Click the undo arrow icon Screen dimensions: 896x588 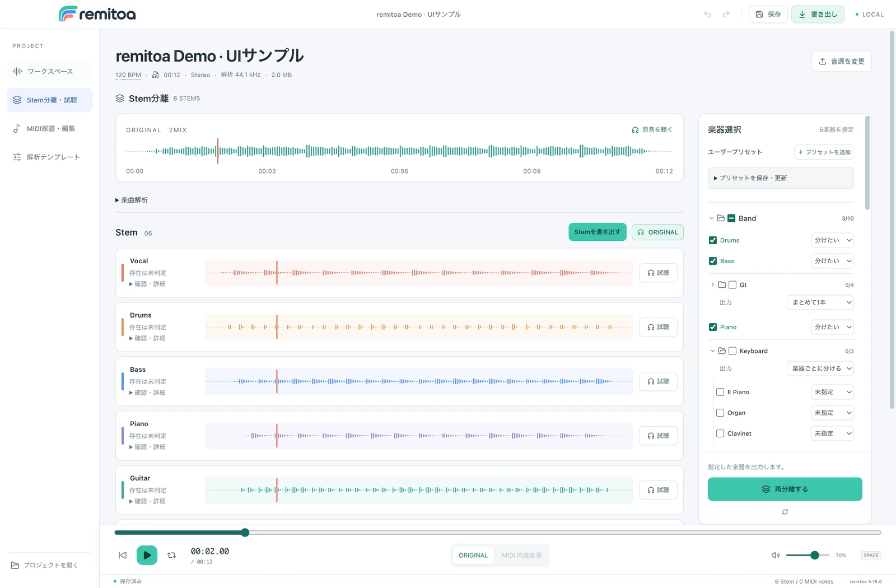(x=707, y=15)
